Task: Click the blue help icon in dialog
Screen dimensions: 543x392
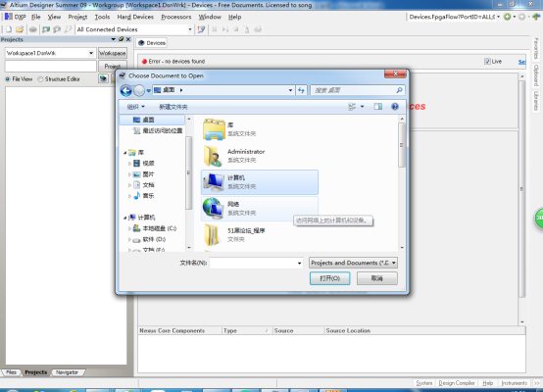Action: tap(395, 107)
